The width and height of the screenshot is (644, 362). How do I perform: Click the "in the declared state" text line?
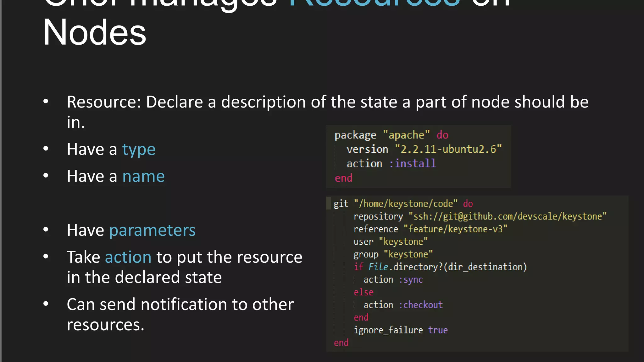coord(144,277)
